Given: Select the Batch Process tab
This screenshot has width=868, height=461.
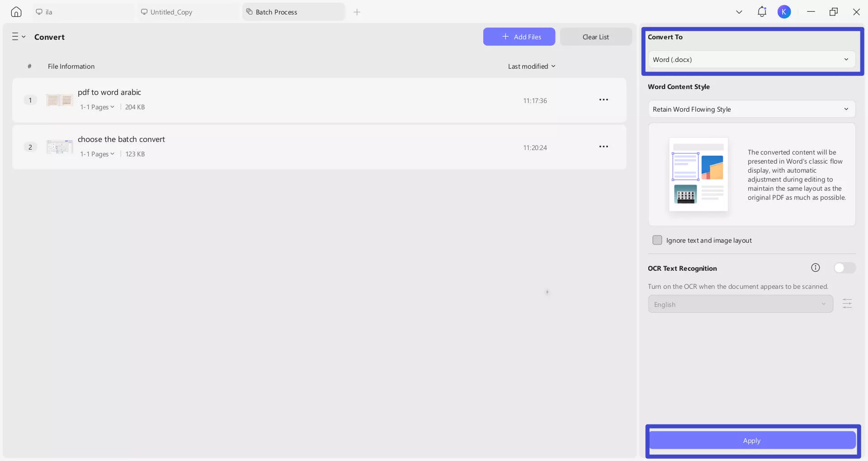Looking at the screenshot, I should [276, 12].
